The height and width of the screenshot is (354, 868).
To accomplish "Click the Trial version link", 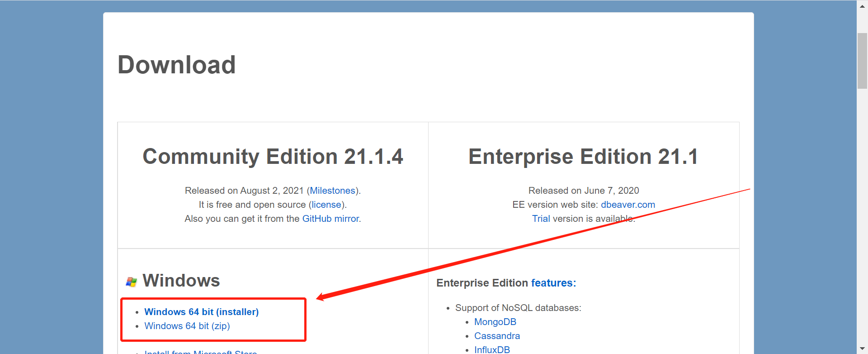I will point(541,219).
